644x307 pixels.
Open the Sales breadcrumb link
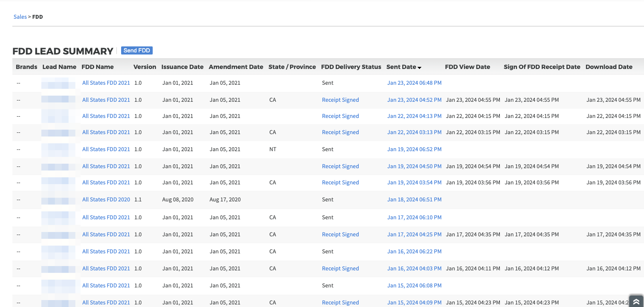[20, 17]
